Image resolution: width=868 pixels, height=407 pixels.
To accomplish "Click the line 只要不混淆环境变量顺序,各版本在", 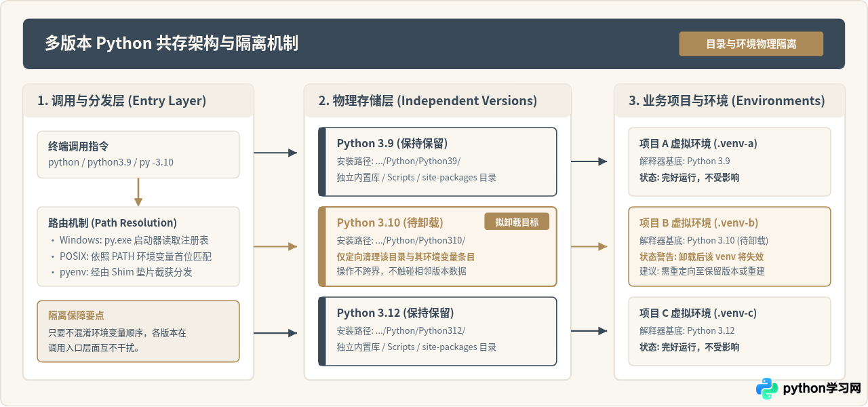I will (x=117, y=333).
